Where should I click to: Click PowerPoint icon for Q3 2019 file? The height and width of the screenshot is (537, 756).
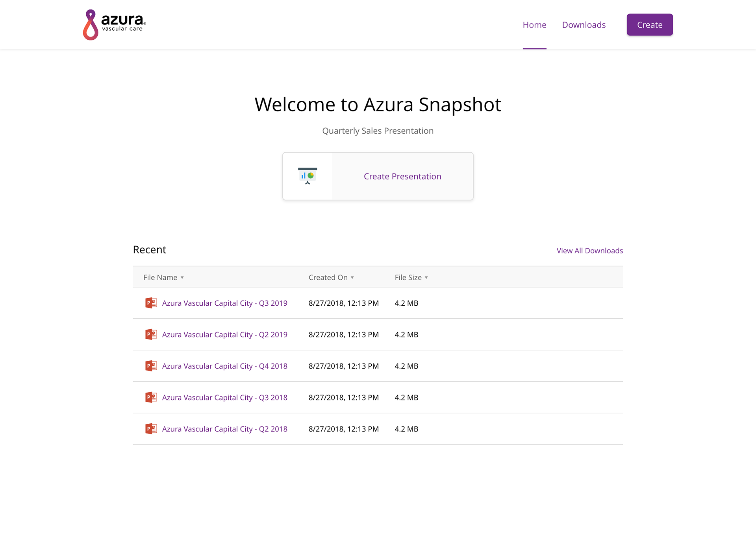pos(151,303)
